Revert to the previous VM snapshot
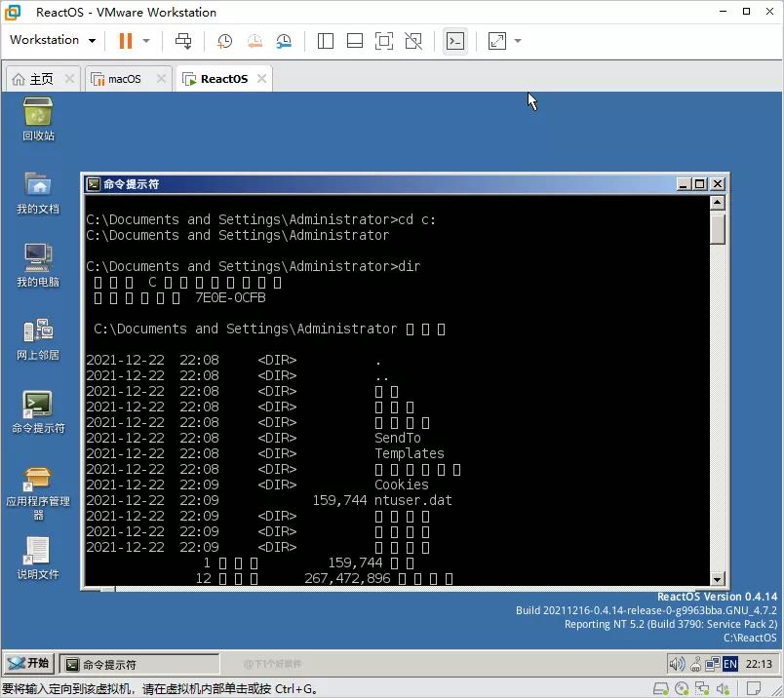Screen dimensions: 784x698 pos(255,40)
